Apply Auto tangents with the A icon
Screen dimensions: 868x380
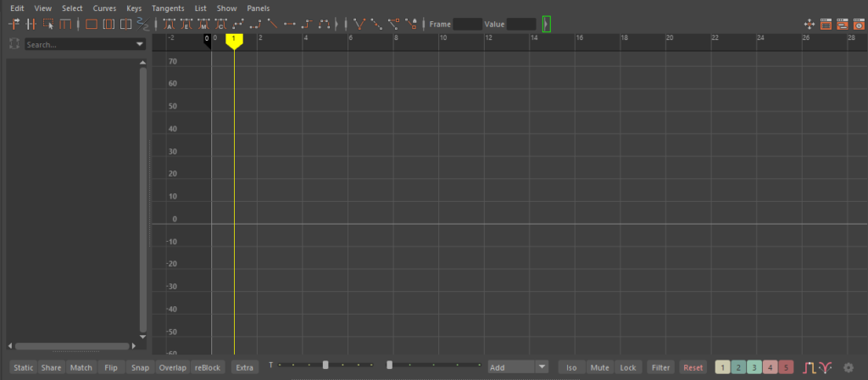pyautogui.click(x=170, y=25)
